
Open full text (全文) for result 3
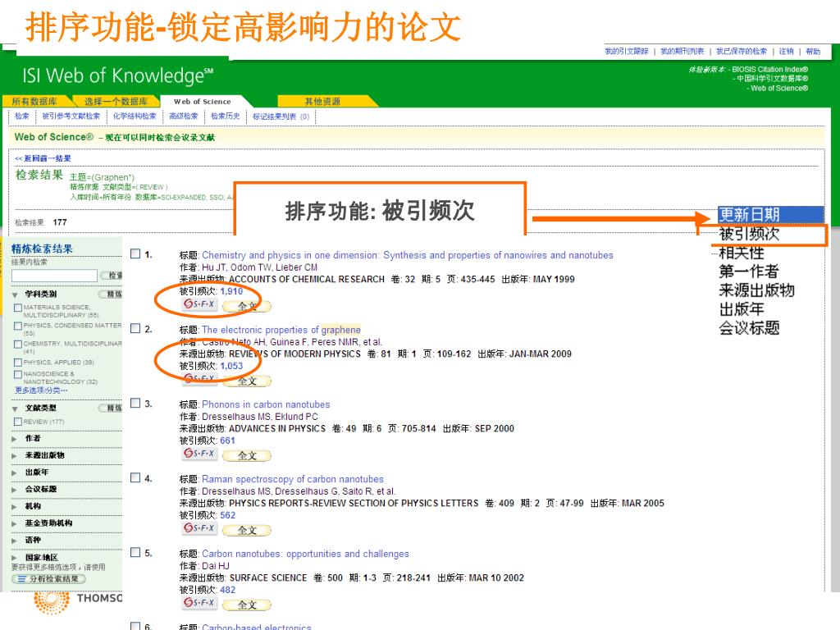tap(247, 455)
